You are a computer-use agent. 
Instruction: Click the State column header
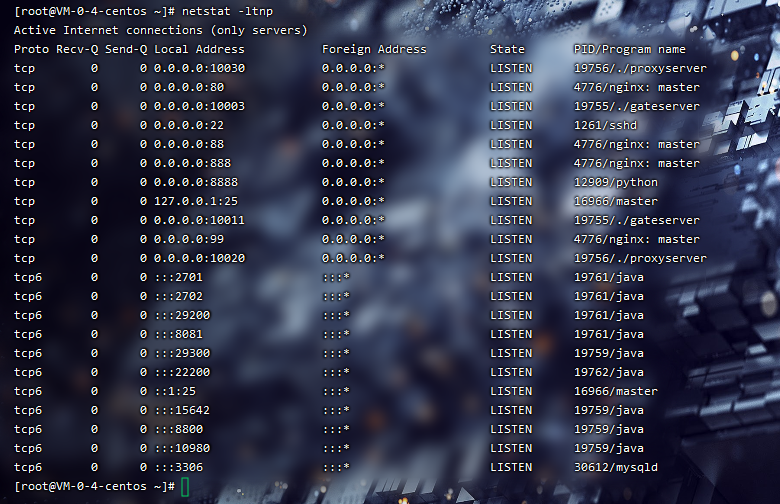tap(507, 49)
